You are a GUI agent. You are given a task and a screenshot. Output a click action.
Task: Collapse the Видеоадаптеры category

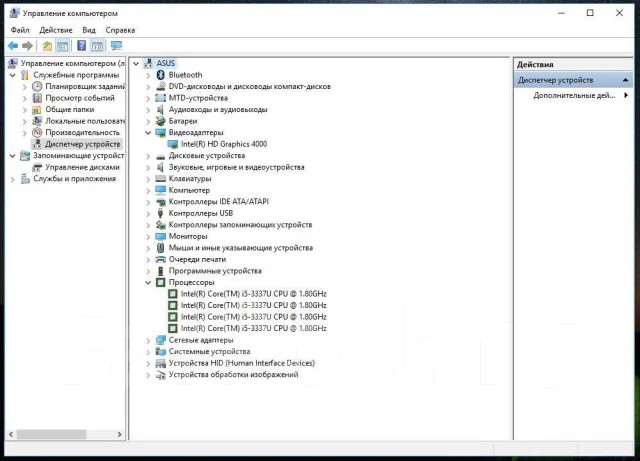coord(148,133)
